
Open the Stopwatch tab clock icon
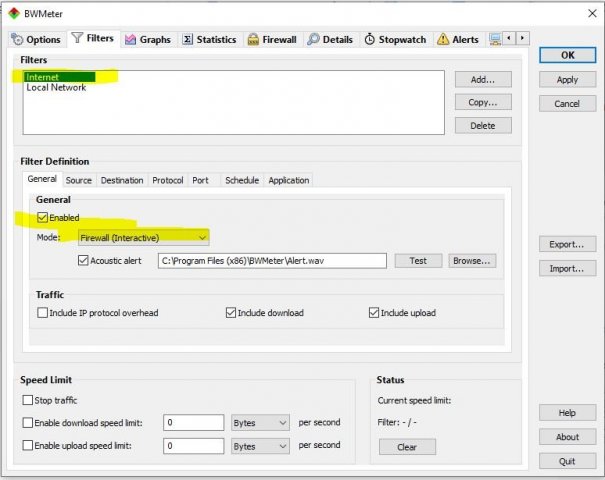click(x=370, y=40)
